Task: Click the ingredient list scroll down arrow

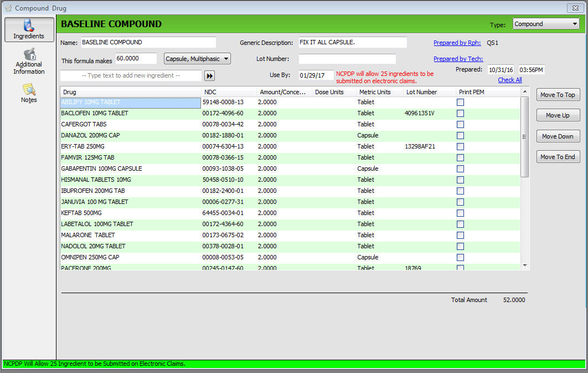Action: [525, 265]
